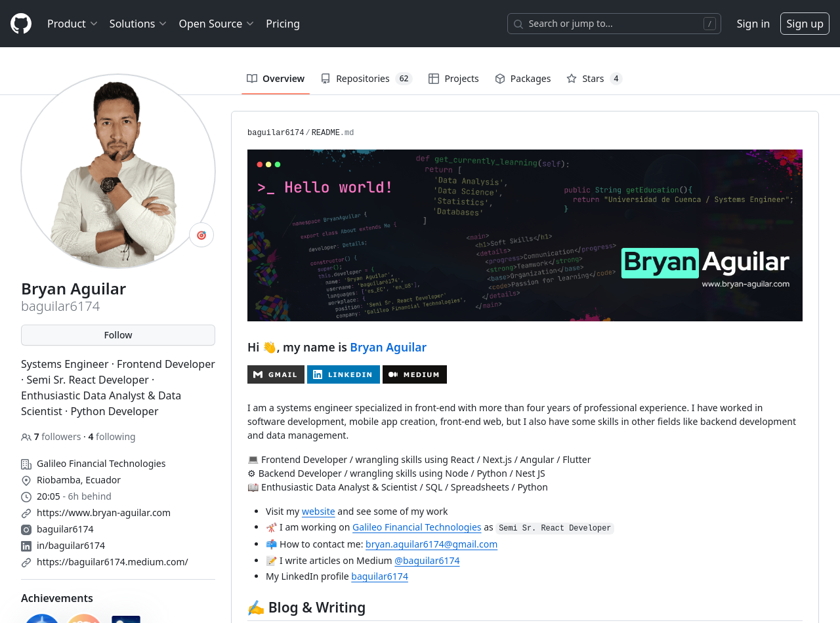The image size is (840, 623).
Task: Click the organization building icon
Action: pyautogui.click(x=26, y=464)
